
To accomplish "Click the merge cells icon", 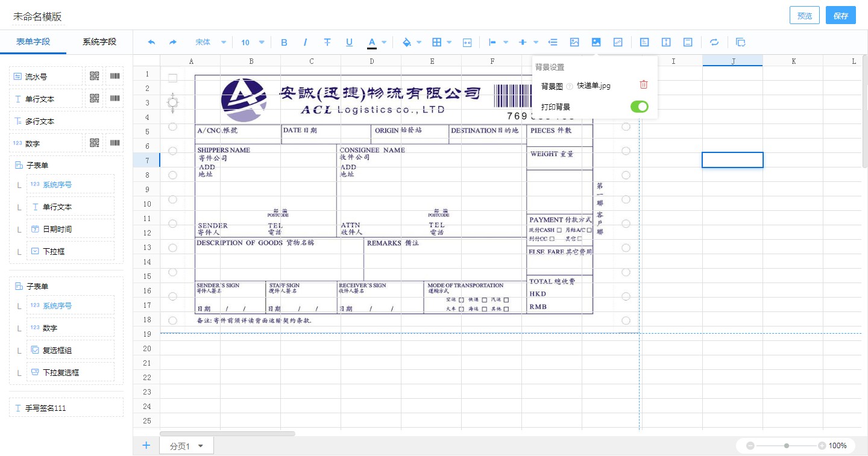I will point(467,42).
